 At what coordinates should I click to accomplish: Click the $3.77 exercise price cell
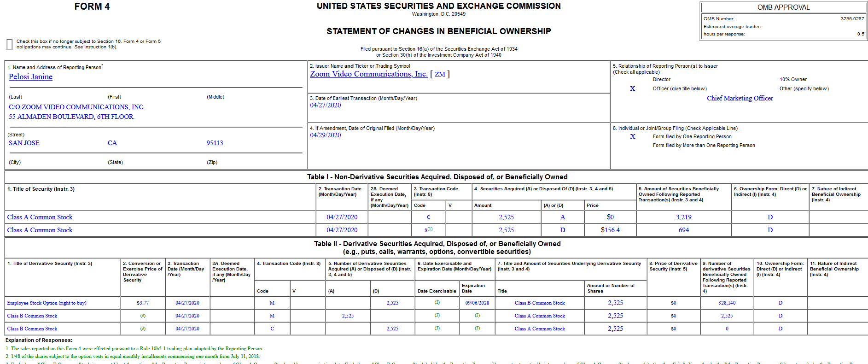coord(143,303)
